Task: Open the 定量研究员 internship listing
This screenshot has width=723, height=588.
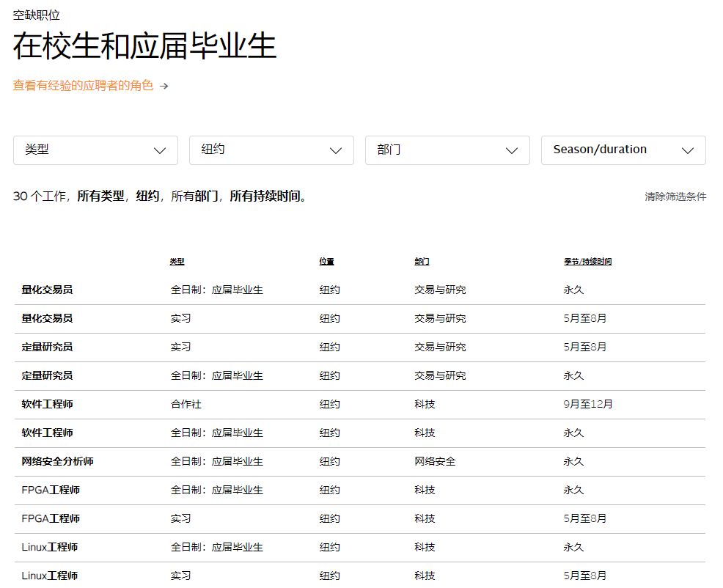Action: (47, 346)
